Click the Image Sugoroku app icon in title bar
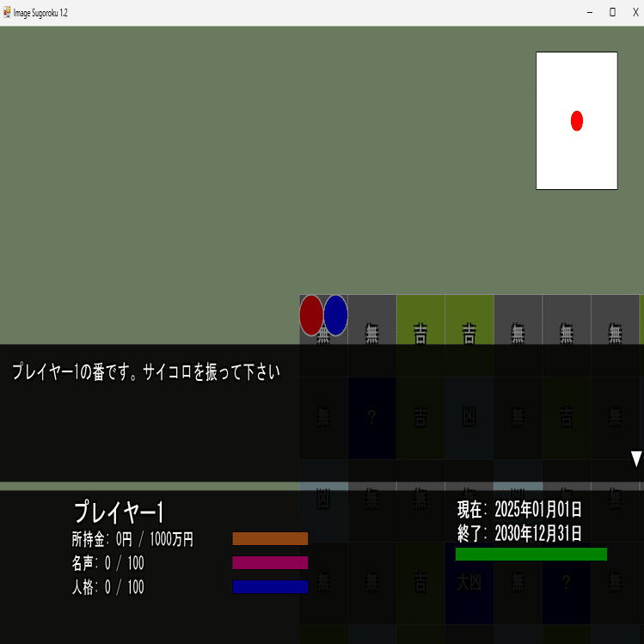Image resolution: width=644 pixels, height=644 pixels. (7, 12)
